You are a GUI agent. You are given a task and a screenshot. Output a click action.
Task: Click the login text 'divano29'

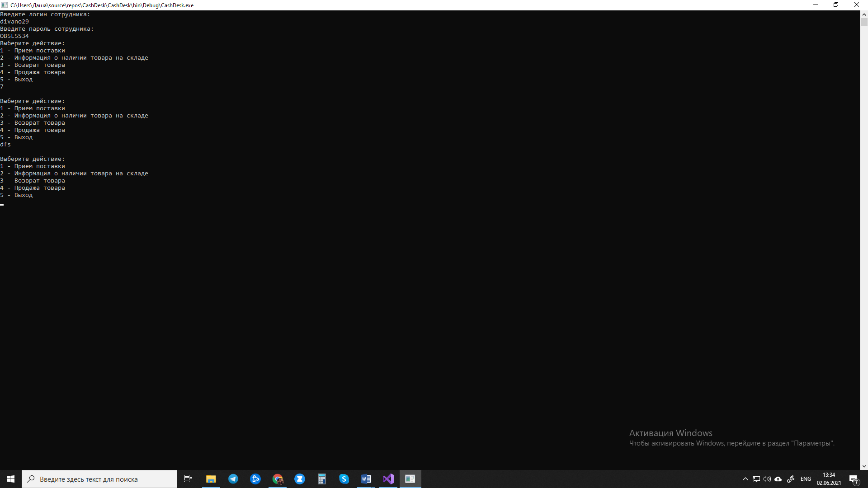(x=14, y=22)
